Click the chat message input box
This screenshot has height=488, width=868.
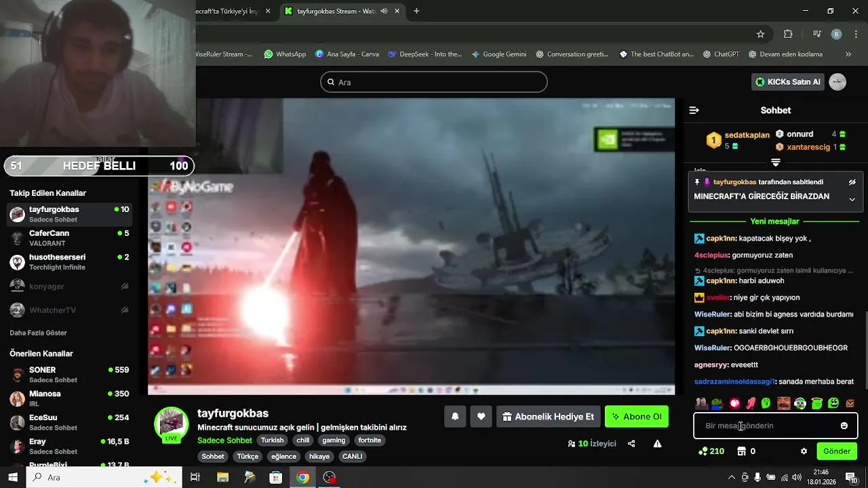[775, 426]
